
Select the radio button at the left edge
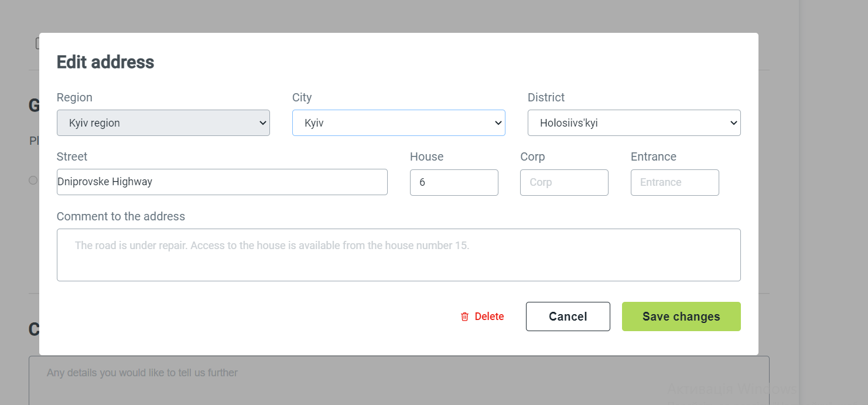pyautogui.click(x=33, y=180)
